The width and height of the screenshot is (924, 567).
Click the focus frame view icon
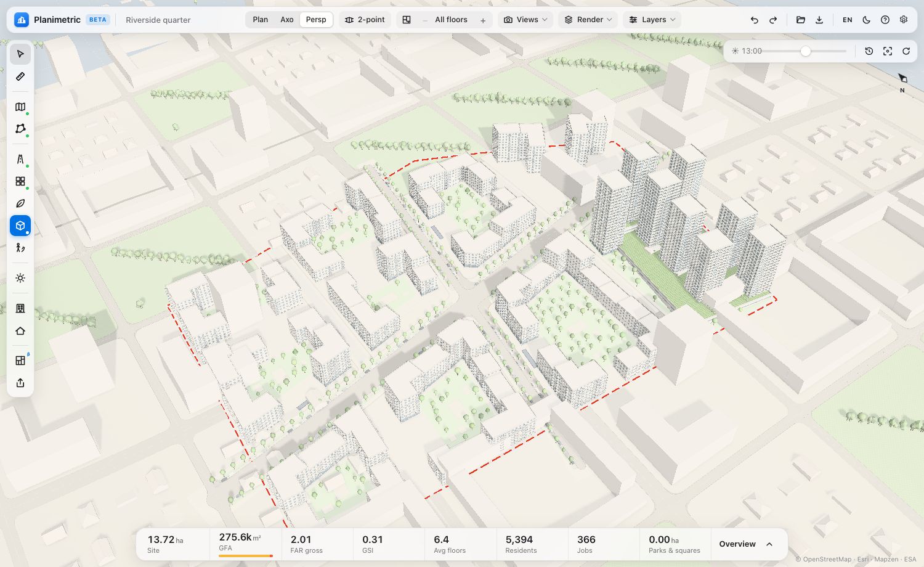coord(888,51)
